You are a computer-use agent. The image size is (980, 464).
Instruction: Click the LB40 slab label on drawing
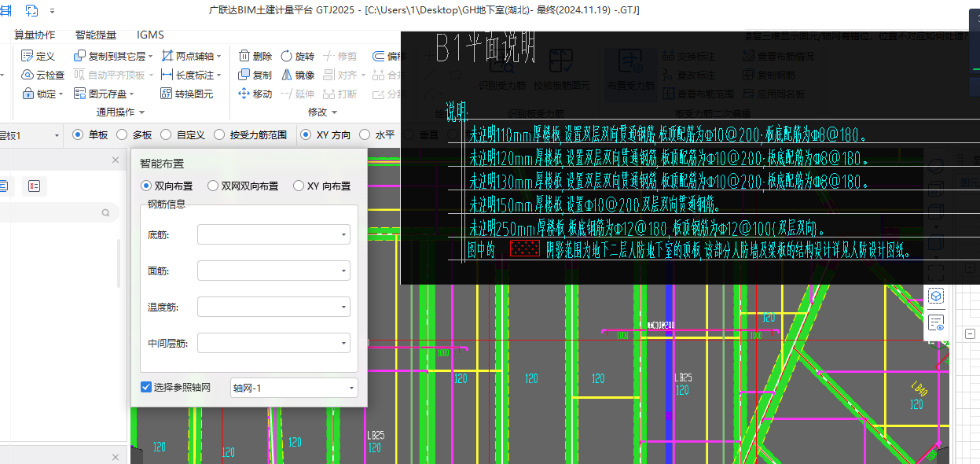918,389
